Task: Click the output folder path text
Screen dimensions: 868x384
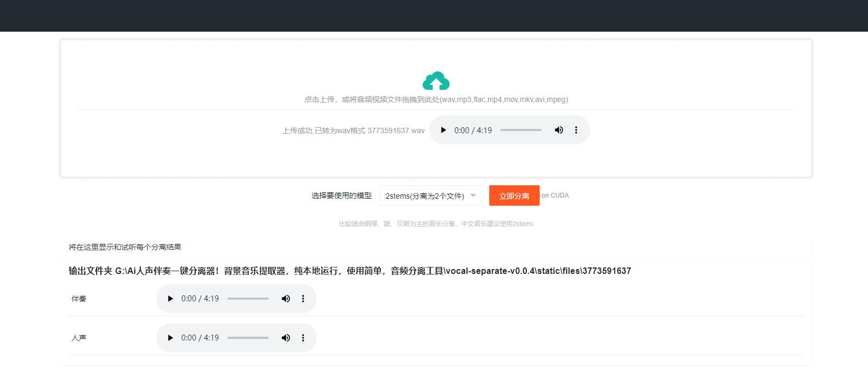Action: 350,271
